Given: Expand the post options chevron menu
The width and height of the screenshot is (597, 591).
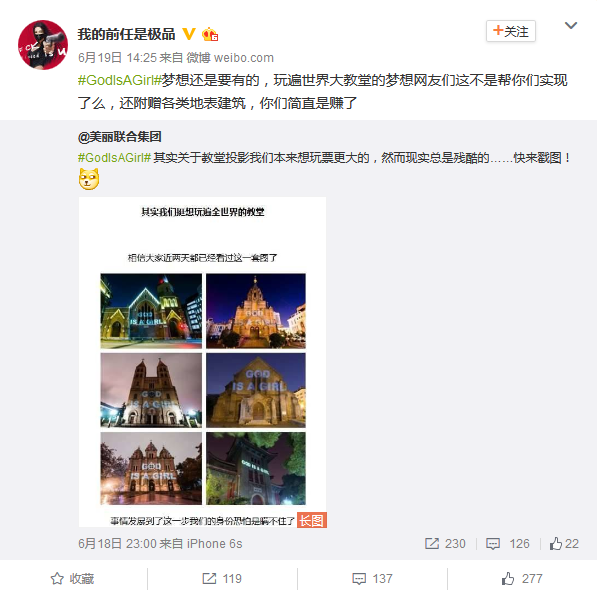Looking at the screenshot, I should point(571,26).
